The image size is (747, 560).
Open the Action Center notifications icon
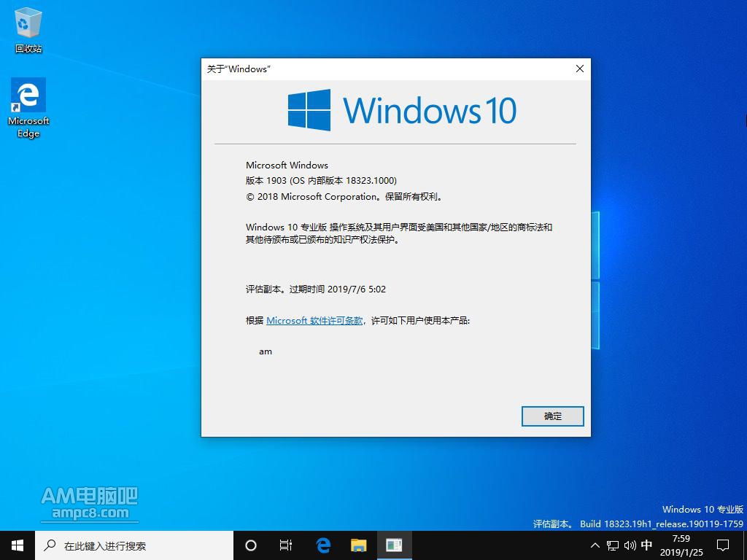point(723,545)
